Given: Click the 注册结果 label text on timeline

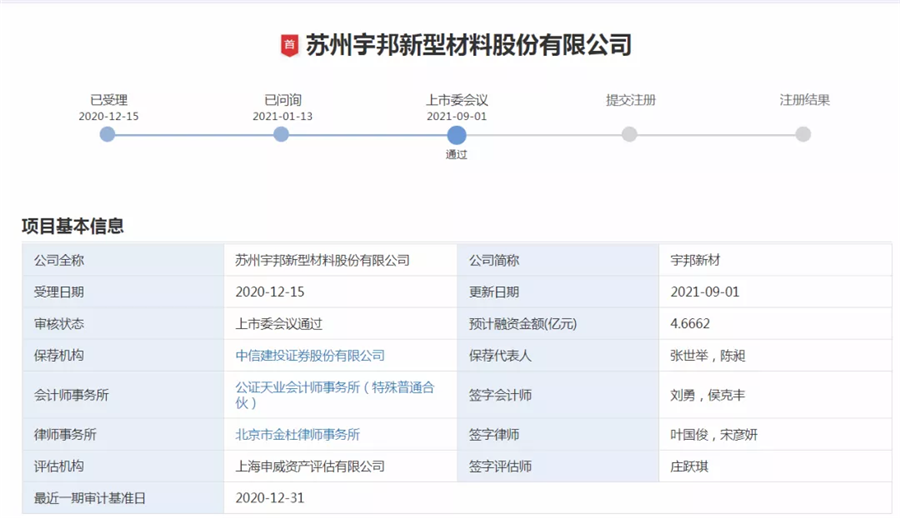Looking at the screenshot, I should click(804, 100).
